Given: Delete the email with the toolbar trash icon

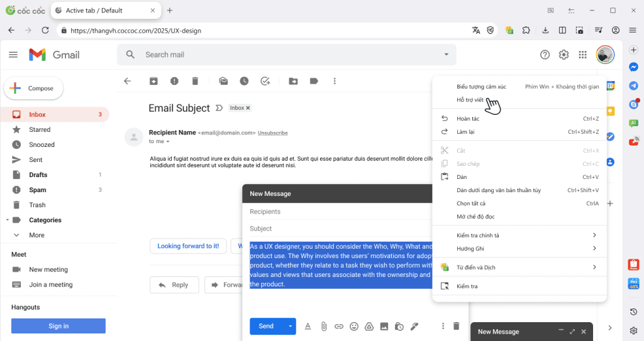Looking at the screenshot, I should [195, 81].
